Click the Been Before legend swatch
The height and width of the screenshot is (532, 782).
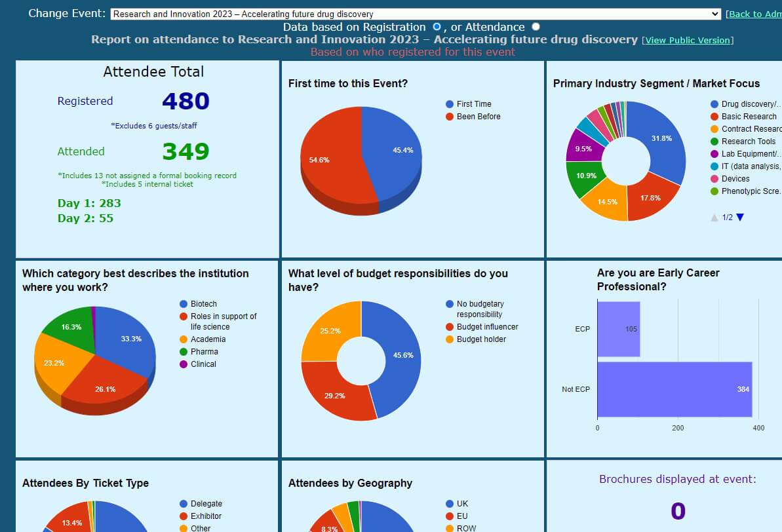[x=450, y=117]
